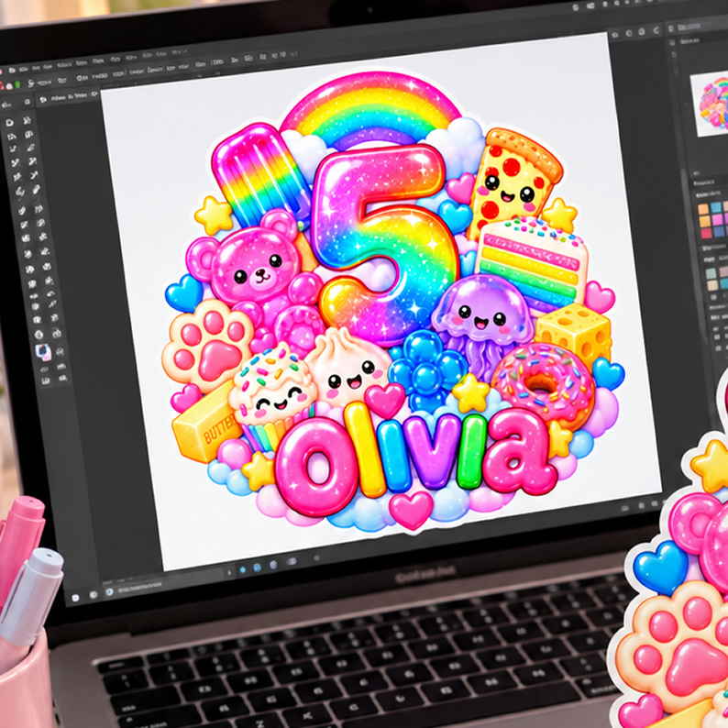Pick the orange swatch in the top swatch group
This screenshot has width=728, height=728.
coord(704,209)
